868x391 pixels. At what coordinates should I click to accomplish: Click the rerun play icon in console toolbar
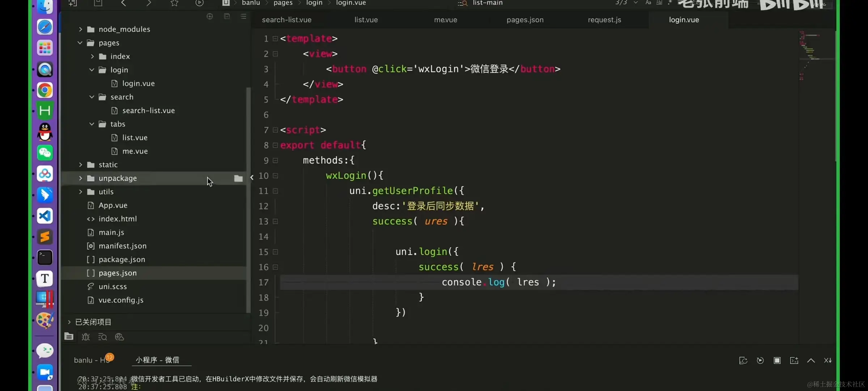tap(760, 360)
